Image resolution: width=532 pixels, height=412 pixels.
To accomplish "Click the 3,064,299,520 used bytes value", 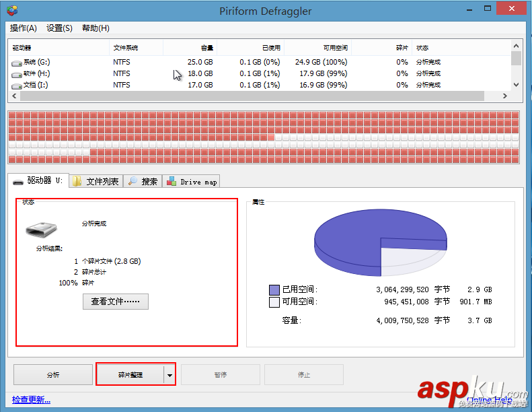I will [x=402, y=289].
